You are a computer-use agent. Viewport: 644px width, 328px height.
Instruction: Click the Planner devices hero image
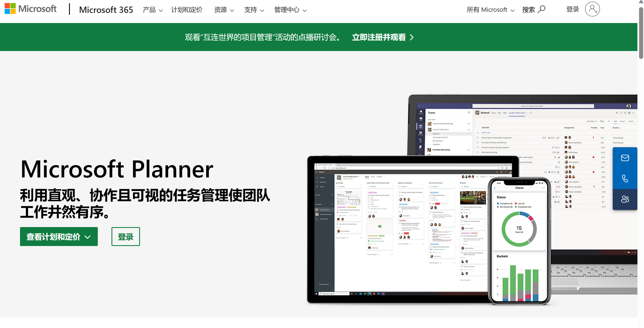coord(472,200)
